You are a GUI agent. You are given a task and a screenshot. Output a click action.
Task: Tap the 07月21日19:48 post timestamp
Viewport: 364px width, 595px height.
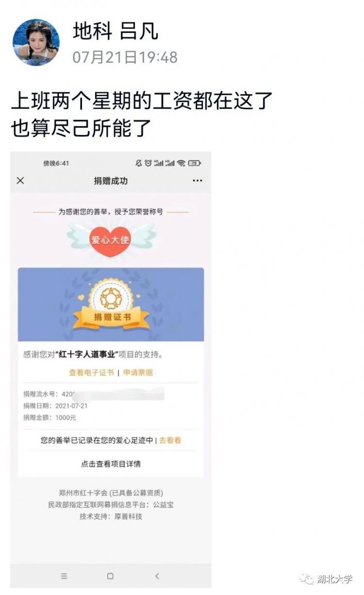click(x=125, y=57)
